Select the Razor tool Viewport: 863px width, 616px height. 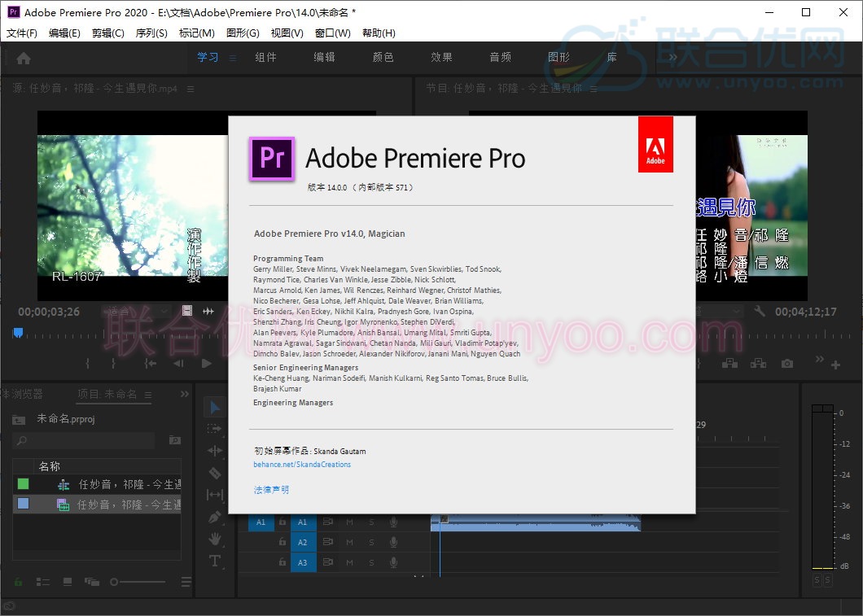click(215, 473)
